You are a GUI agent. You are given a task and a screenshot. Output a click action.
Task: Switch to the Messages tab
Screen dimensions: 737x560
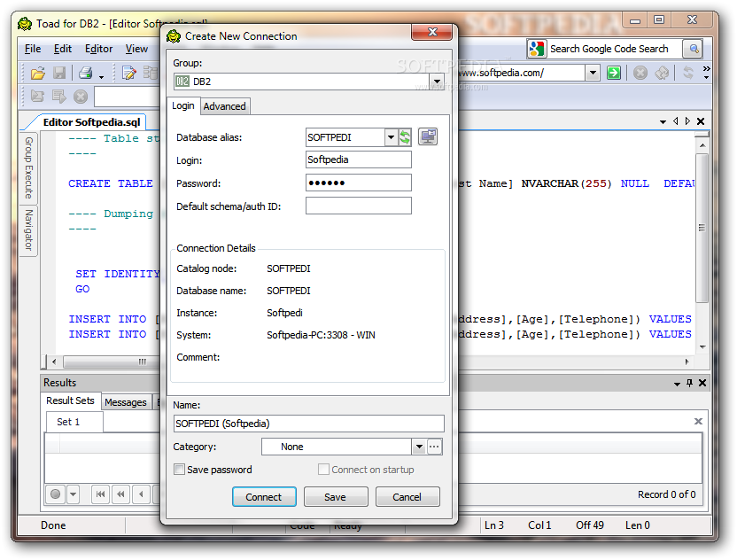[x=126, y=402]
